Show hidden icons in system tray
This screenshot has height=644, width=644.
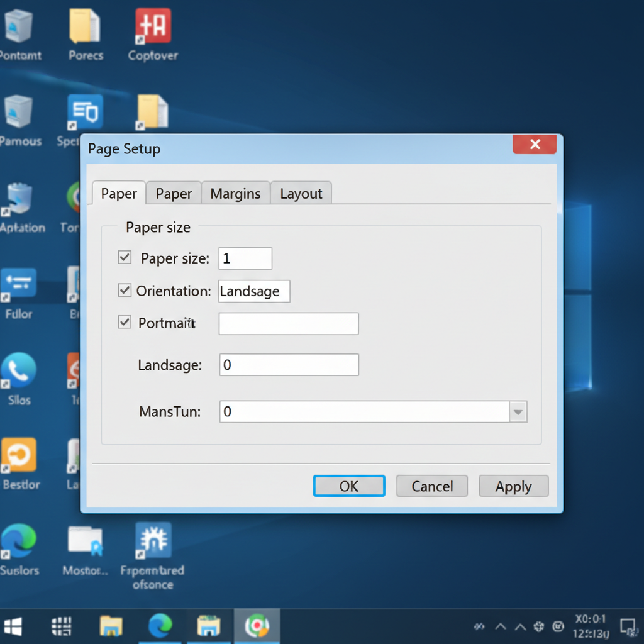pos(501,626)
